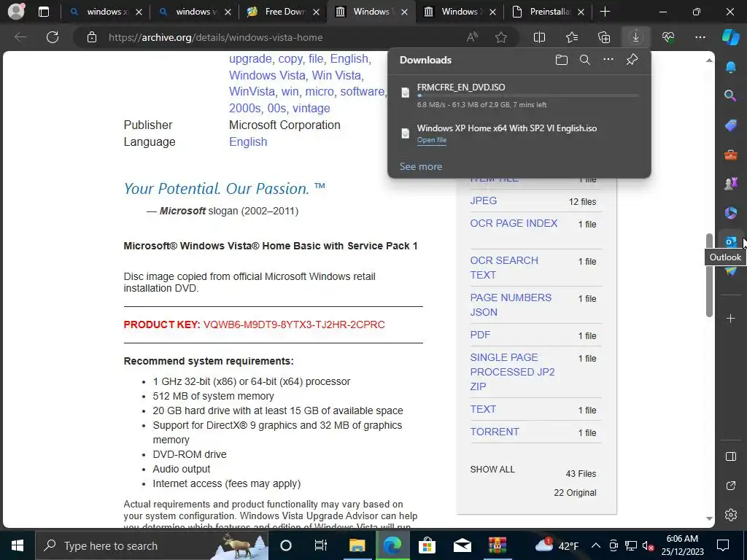
Task: Show hidden system tray icons
Action: pyautogui.click(x=595, y=545)
